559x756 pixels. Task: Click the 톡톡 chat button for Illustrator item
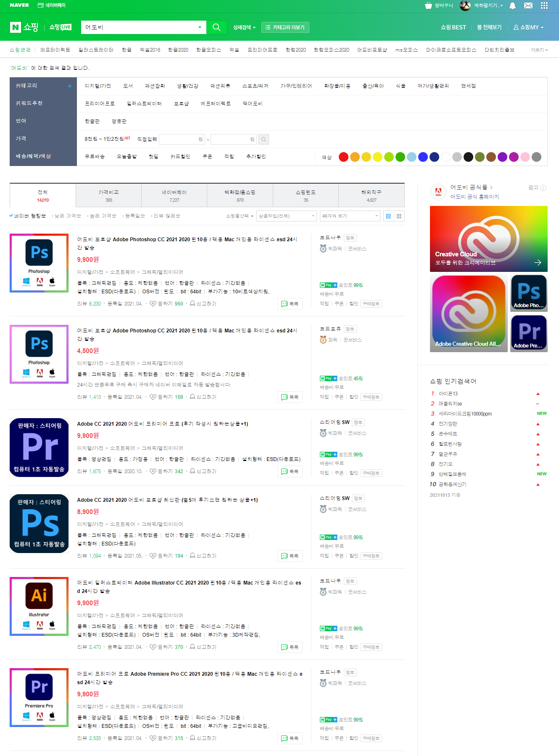click(x=290, y=647)
